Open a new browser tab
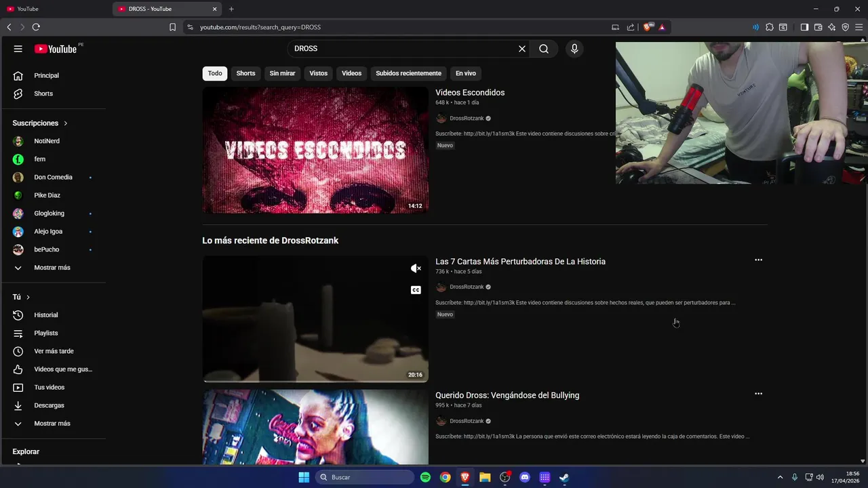 pos(231,9)
